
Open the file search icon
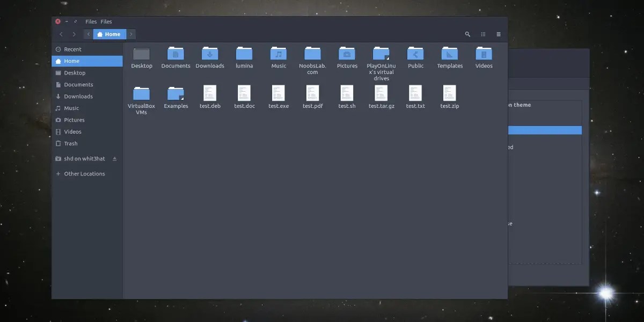tap(467, 34)
